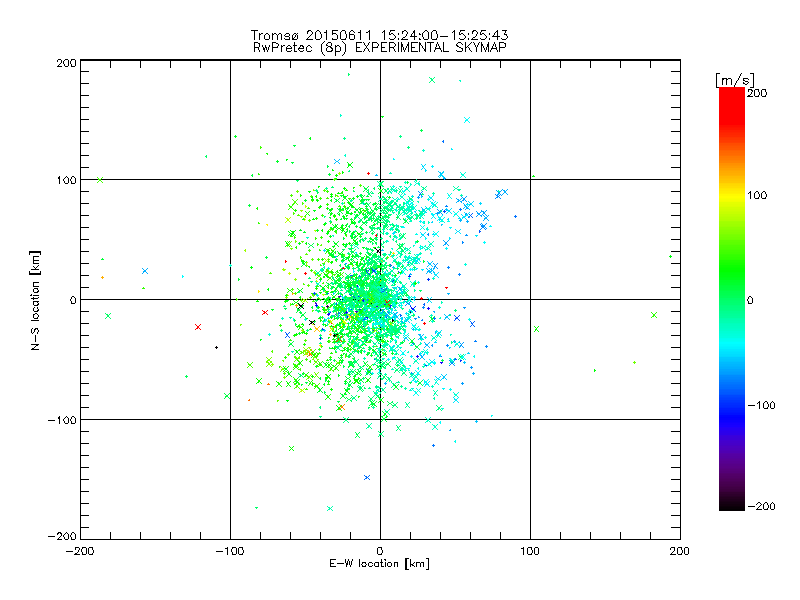Click the '[m/s]' colorbar unit label
The width and height of the screenshot is (800, 600).
pos(735,80)
